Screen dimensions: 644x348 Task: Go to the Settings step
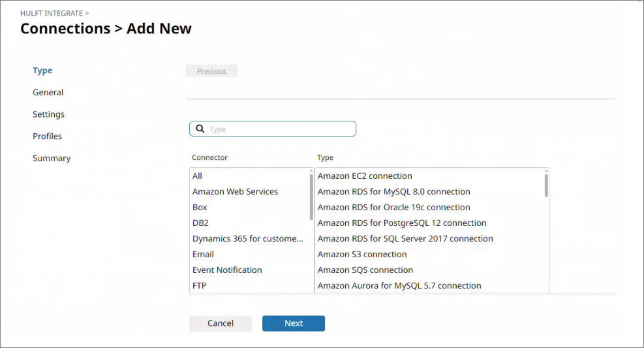click(49, 114)
